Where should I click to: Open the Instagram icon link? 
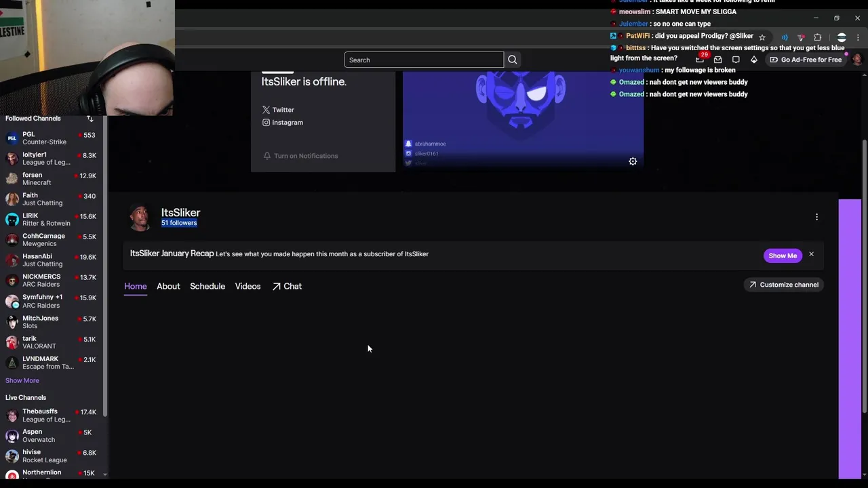pyautogui.click(x=266, y=123)
